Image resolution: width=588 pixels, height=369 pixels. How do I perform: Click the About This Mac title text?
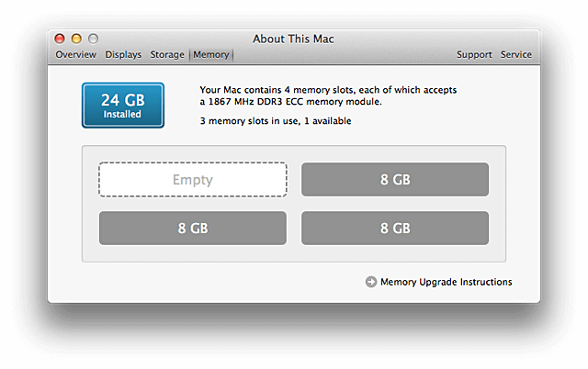pos(293,39)
